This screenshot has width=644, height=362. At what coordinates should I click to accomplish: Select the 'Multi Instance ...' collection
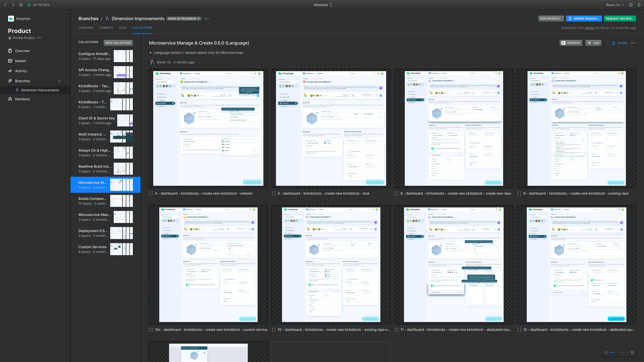tap(105, 136)
